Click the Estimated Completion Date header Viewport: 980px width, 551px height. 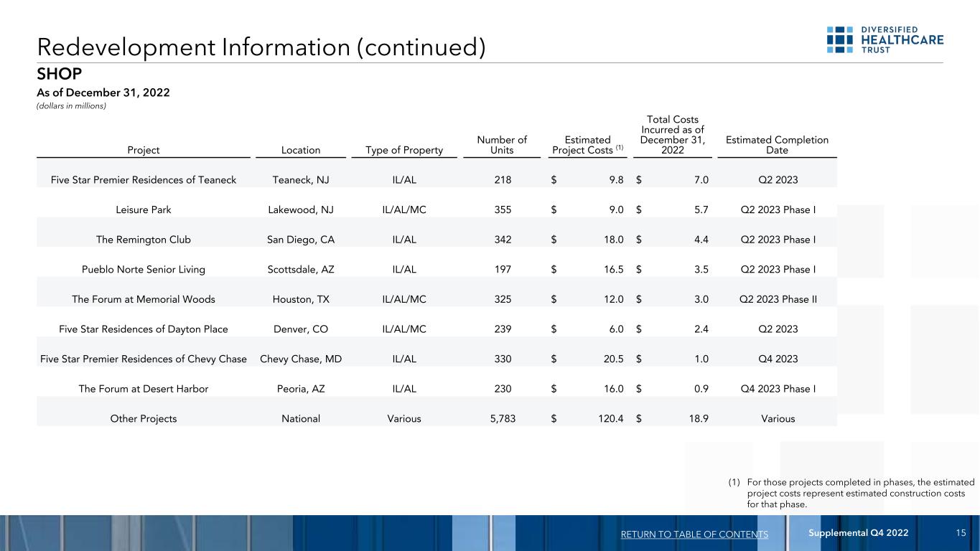point(777,145)
